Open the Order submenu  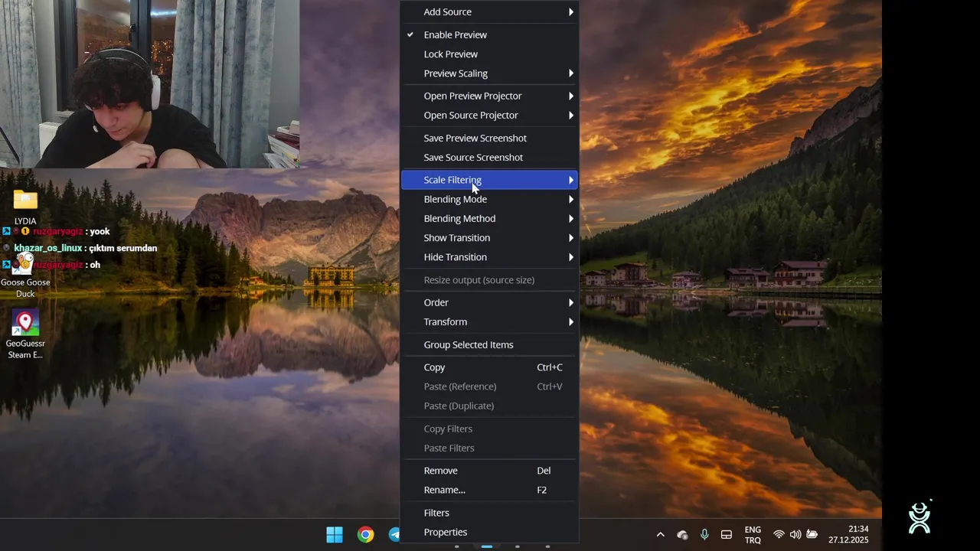(x=490, y=302)
